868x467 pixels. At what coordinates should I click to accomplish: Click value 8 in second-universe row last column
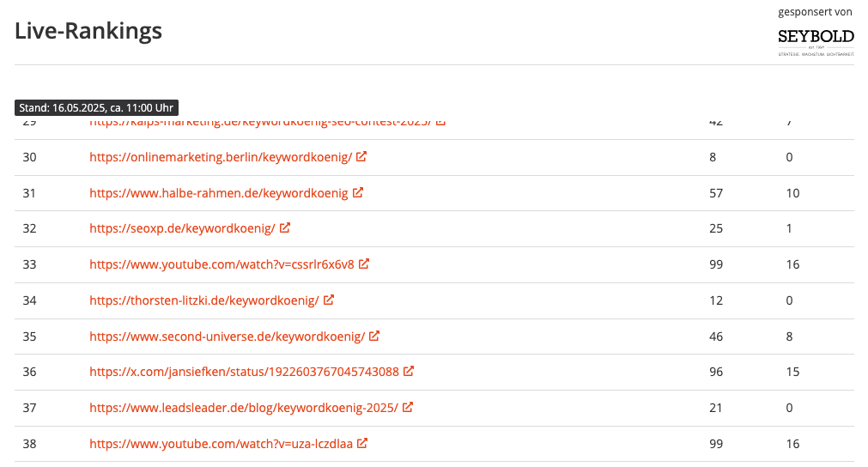tap(789, 337)
